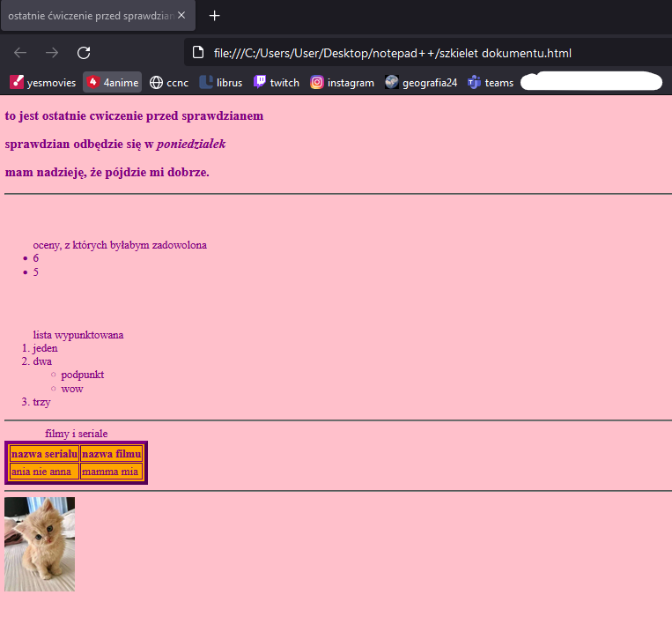Reload the page with the refresh icon
Screen dimensions: 672x617
84,53
